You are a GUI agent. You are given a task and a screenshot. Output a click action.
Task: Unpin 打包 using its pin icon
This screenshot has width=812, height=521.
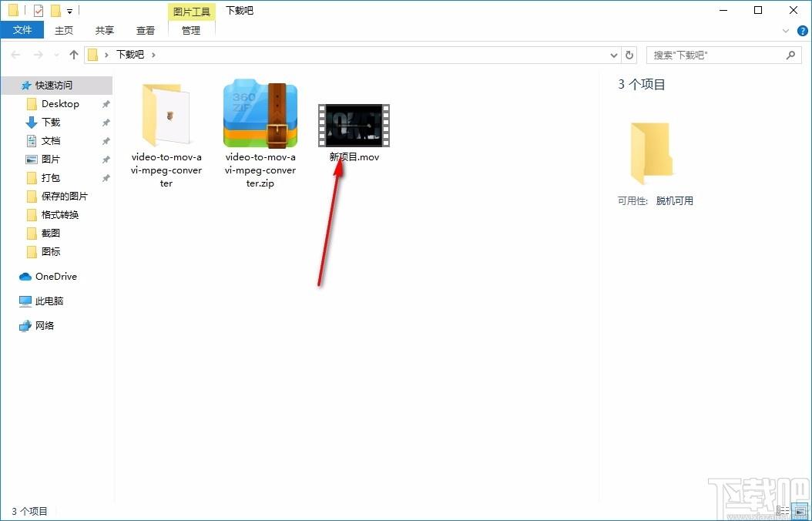click(x=106, y=178)
